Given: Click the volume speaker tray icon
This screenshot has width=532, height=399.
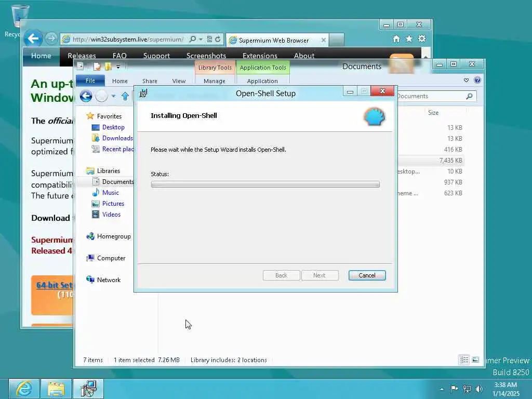Looking at the screenshot, I should 480,389.
